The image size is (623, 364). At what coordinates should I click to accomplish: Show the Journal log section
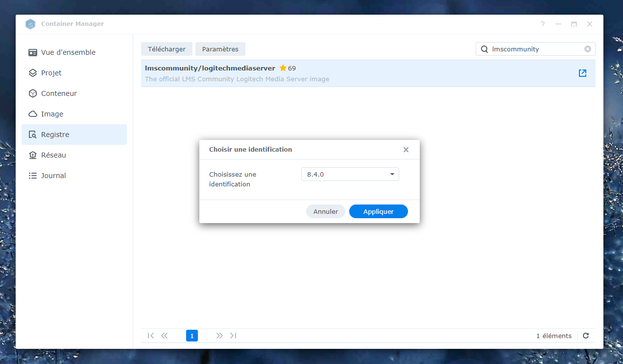(x=74, y=176)
